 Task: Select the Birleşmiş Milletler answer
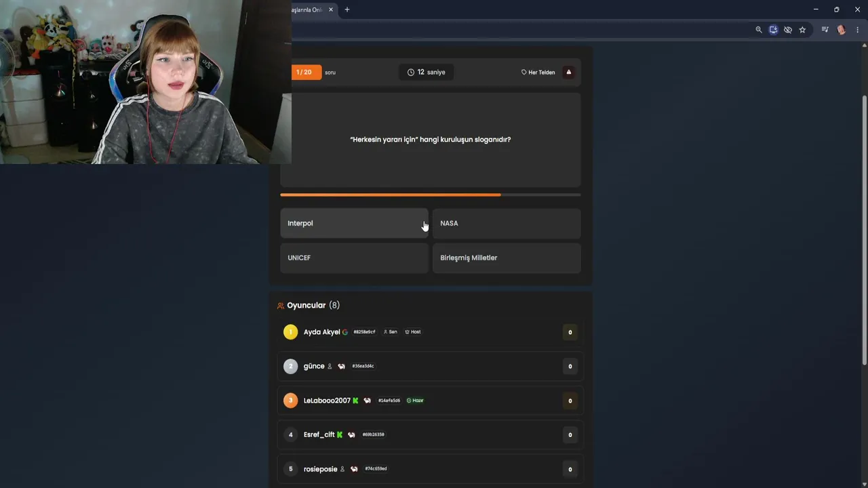pyautogui.click(x=507, y=258)
